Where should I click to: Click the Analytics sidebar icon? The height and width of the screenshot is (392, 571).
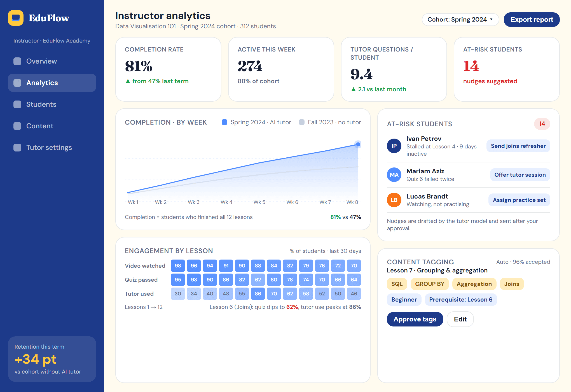pyautogui.click(x=17, y=83)
